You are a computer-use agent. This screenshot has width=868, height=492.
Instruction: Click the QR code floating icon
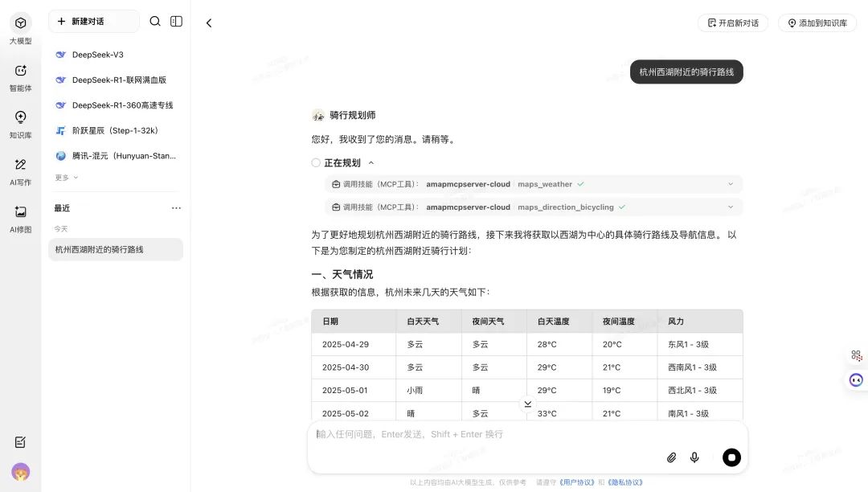click(x=857, y=355)
